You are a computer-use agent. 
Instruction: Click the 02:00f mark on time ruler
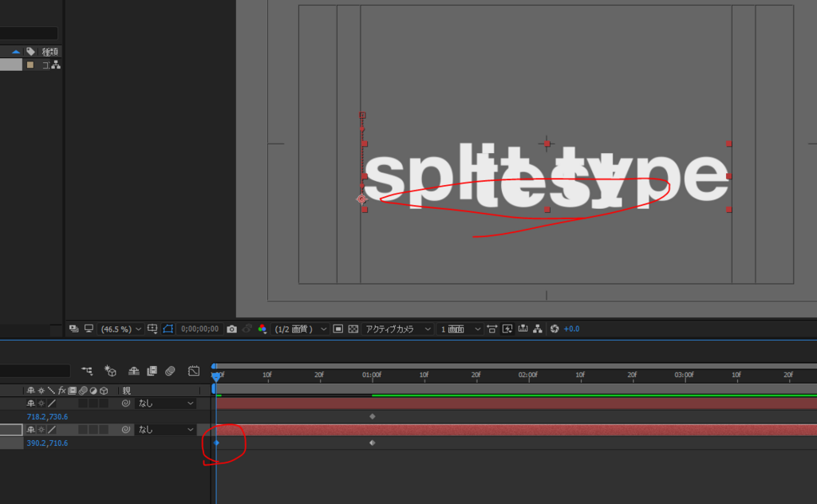[528, 375]
